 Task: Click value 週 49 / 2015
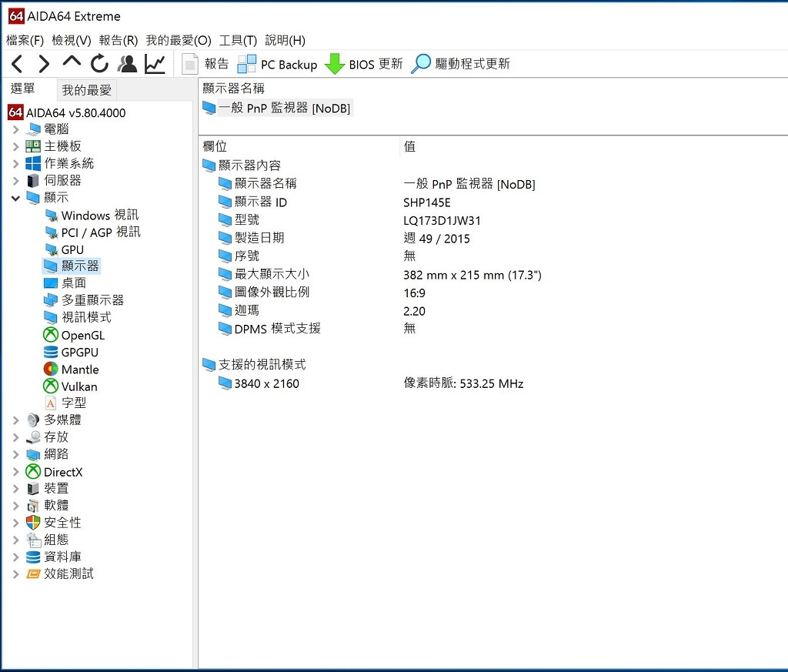(437, 239)
